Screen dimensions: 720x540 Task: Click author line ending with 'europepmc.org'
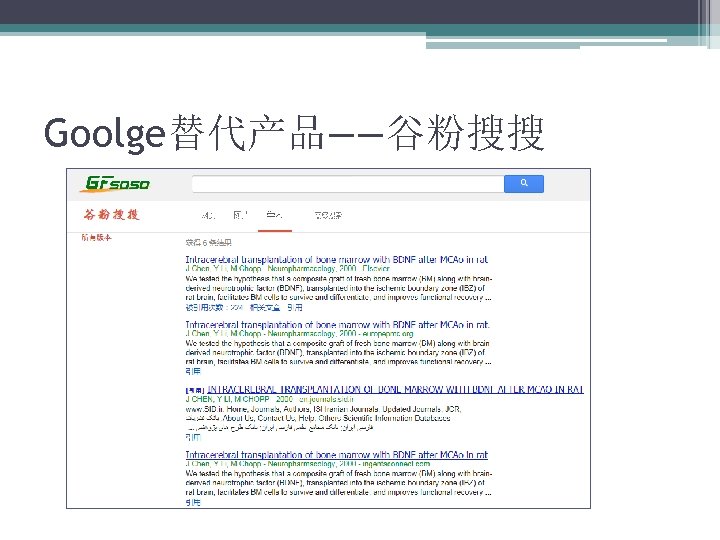(299, 334)
